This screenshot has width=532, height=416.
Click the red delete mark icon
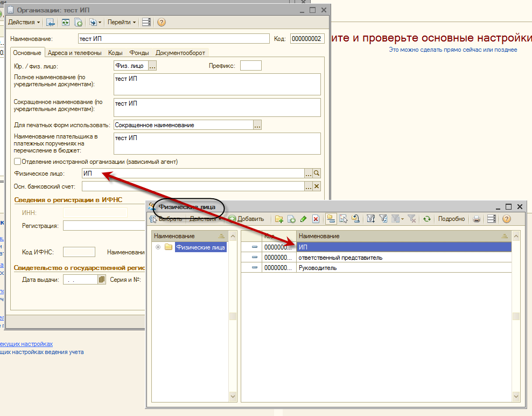(x=316, y=219)
